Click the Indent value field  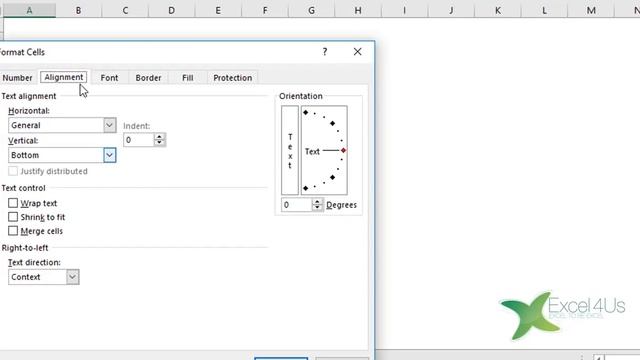(139, 140)
